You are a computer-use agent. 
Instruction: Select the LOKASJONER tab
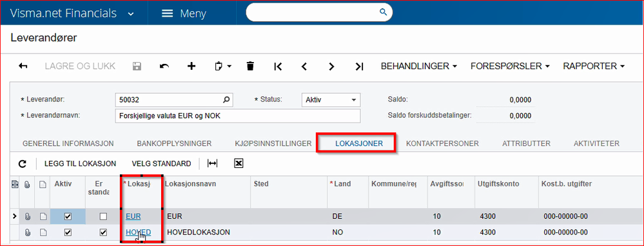[x=359, y=143]
